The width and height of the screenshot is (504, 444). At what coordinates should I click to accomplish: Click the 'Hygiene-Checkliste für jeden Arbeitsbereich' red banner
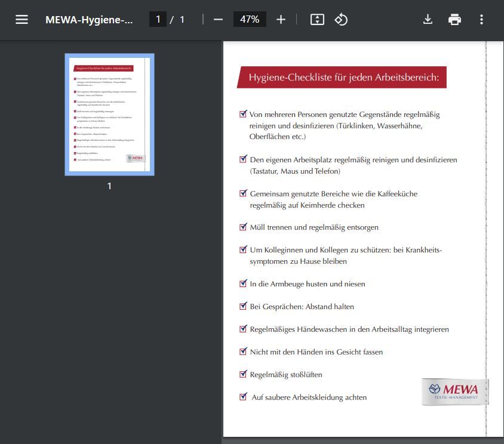coord(343,78)
